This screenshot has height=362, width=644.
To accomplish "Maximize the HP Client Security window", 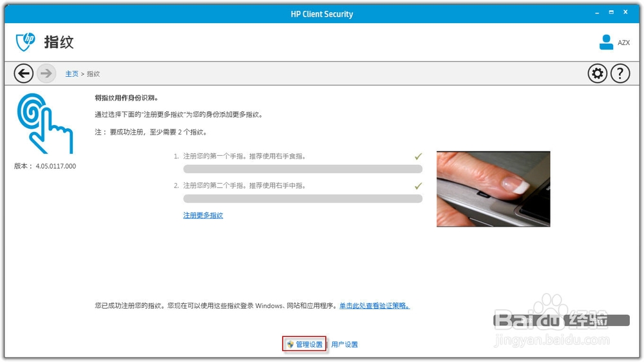I will pyautogui.click(x=611, y=12).
